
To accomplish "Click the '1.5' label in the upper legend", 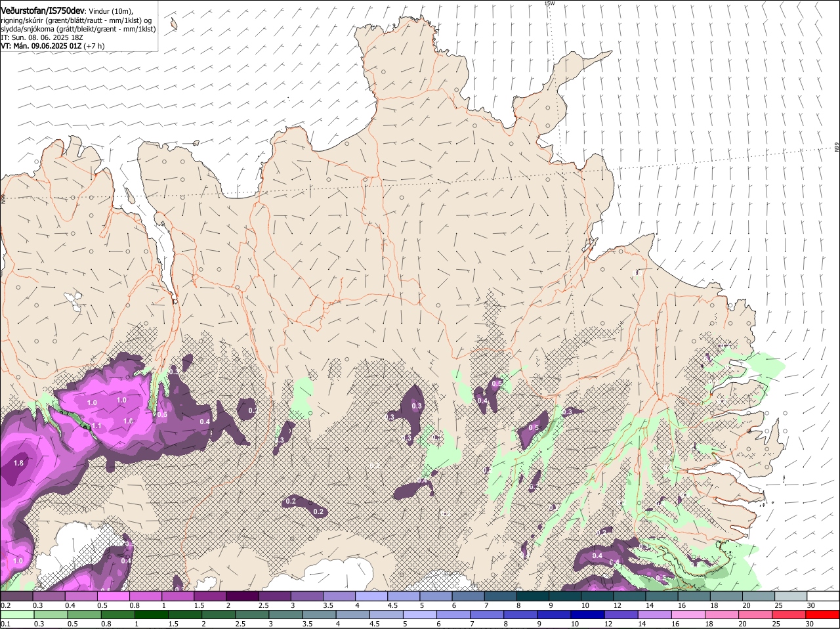I will tap(199, 605).
